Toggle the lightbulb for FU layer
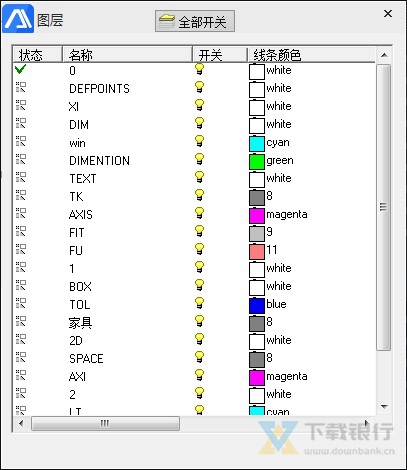Image resolution: width=407 pixels, height=470 pixels. coord(199,249)
